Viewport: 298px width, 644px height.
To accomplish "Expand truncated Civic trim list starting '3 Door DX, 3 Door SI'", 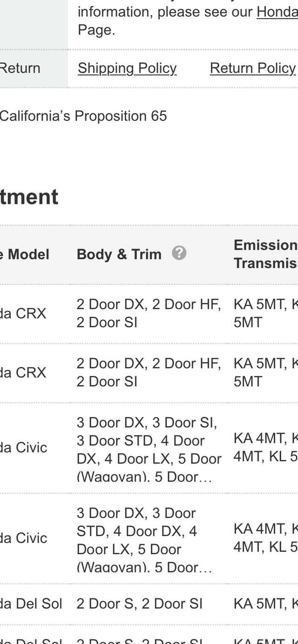I will pyautogui.click(x=149, y=449).
